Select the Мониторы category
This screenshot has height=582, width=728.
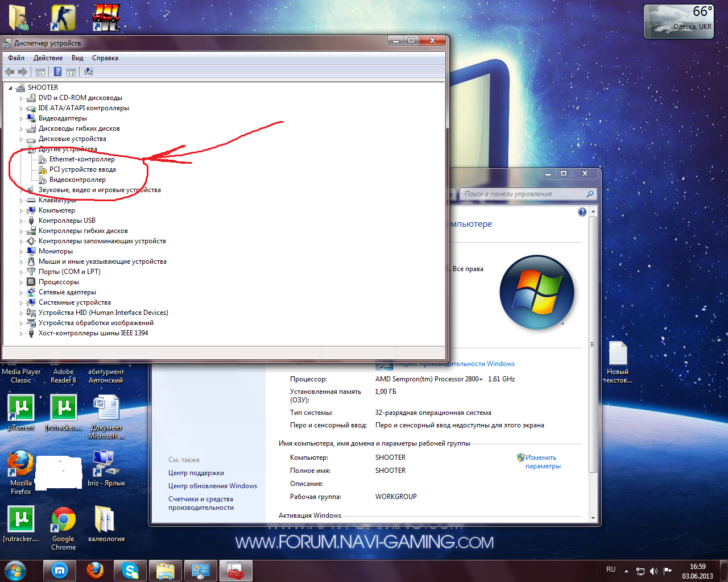point(56,251)
